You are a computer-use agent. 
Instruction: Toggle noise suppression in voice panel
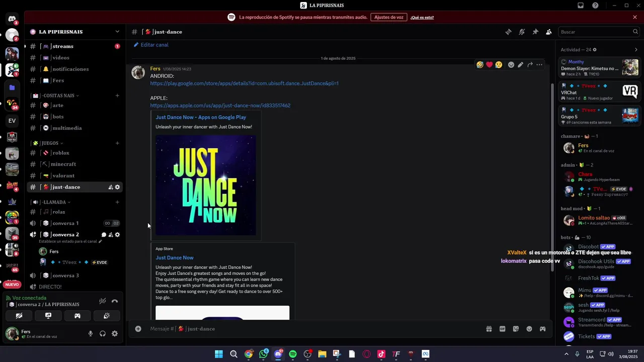click(102, 301)
